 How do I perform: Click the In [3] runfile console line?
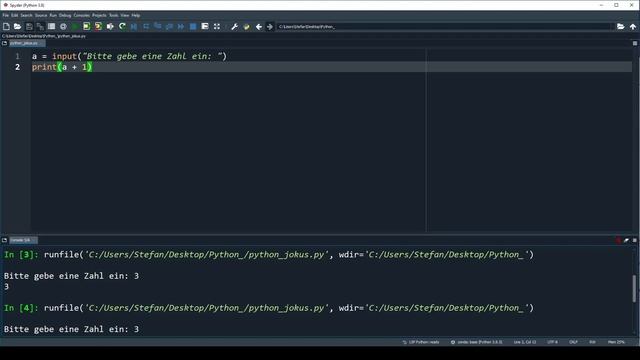click(x=269, y=255)
